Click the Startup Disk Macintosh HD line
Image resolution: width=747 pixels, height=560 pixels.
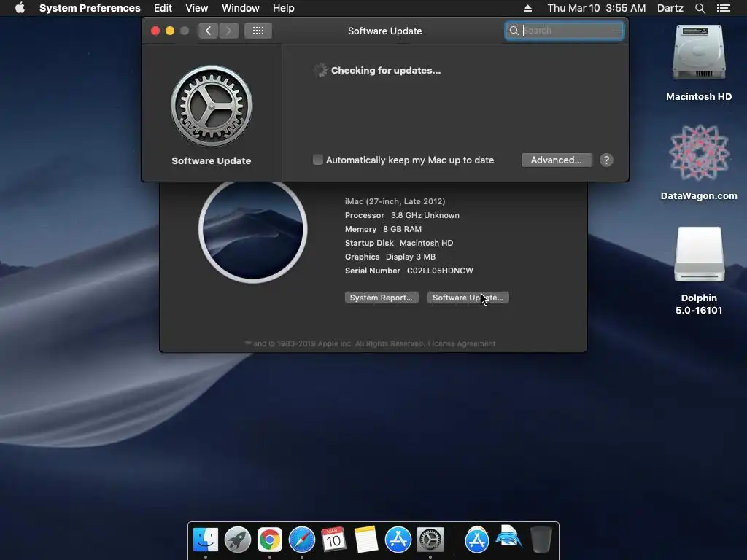point(399,243)
